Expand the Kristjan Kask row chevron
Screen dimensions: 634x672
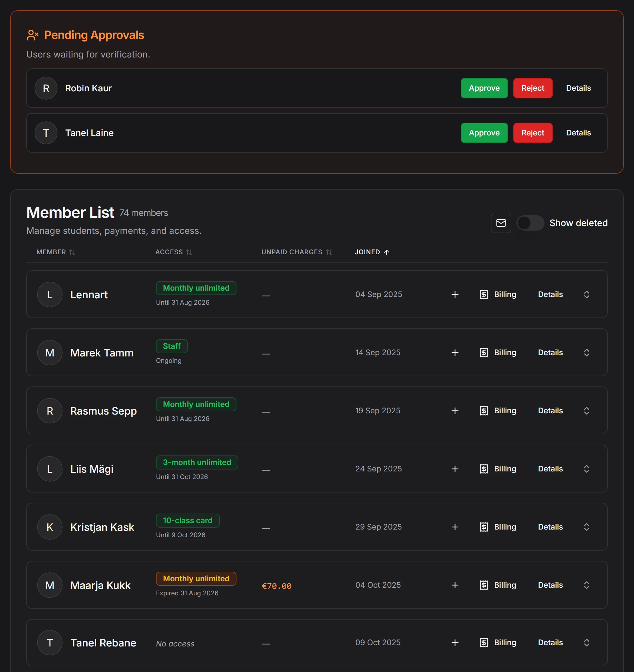[586, 527]
